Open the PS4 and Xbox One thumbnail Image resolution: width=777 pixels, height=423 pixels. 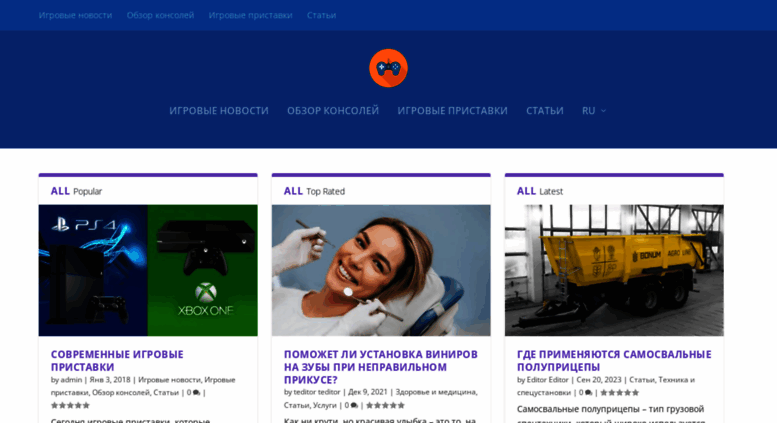pyautogui.click(x=148, y=270)
